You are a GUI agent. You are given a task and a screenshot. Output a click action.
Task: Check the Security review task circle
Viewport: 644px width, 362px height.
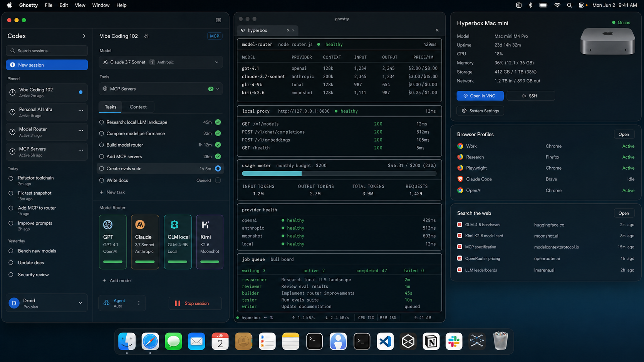click(11, 275)
